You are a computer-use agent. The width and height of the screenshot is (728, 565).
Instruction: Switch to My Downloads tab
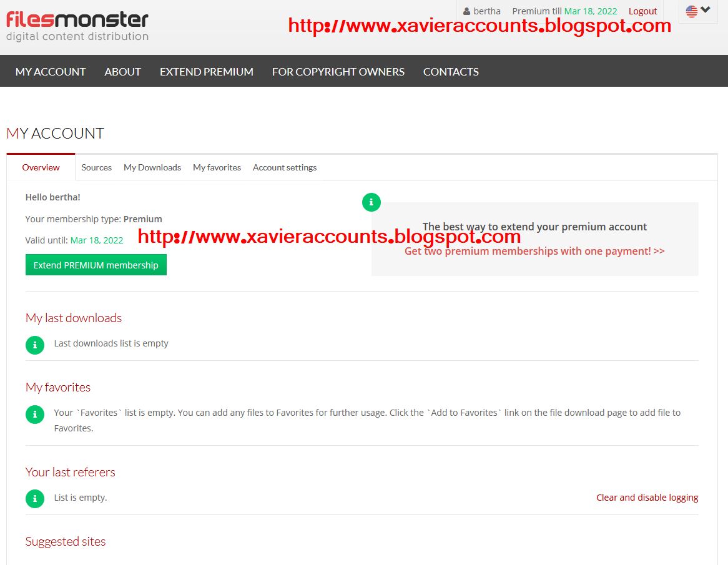152,167
